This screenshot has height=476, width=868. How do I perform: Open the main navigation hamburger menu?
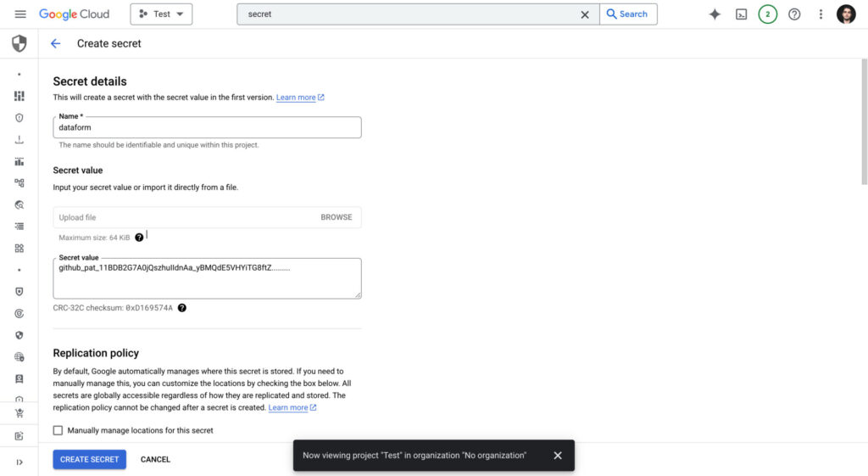(20, 14)
